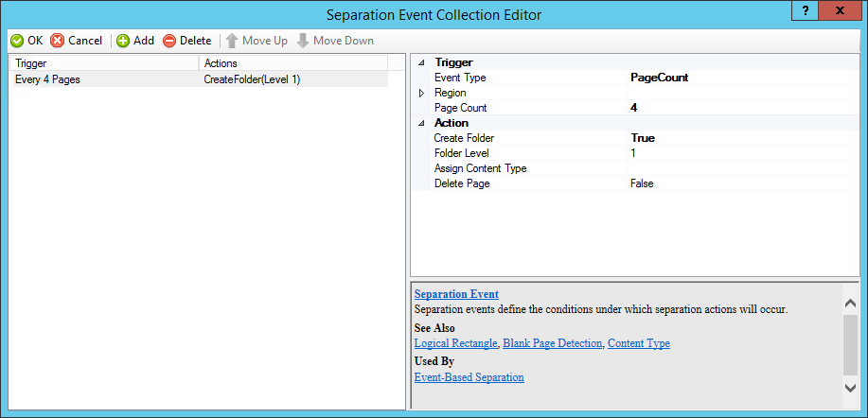Click the green Add plus icon
This screenshot has width=868, height=418.
coord(123,41)
